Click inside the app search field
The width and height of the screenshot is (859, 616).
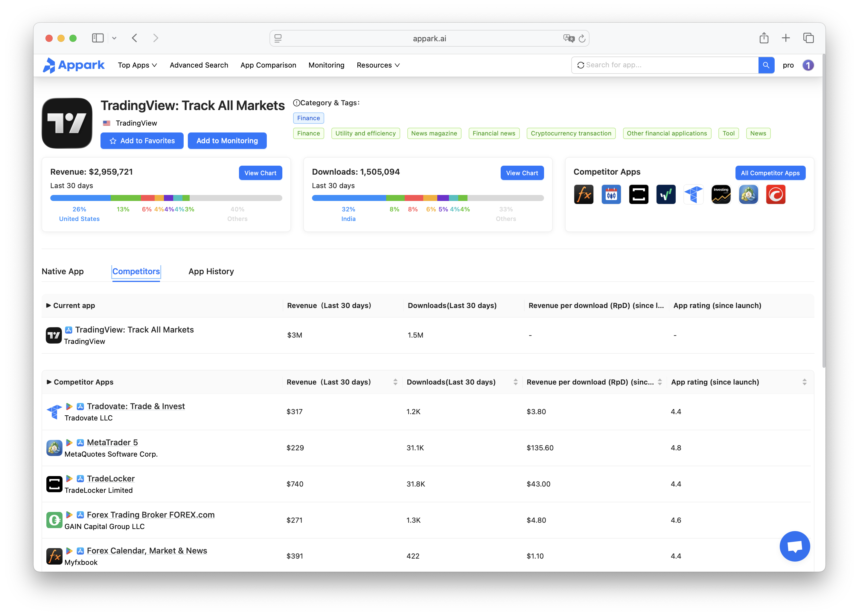(663, 65)
